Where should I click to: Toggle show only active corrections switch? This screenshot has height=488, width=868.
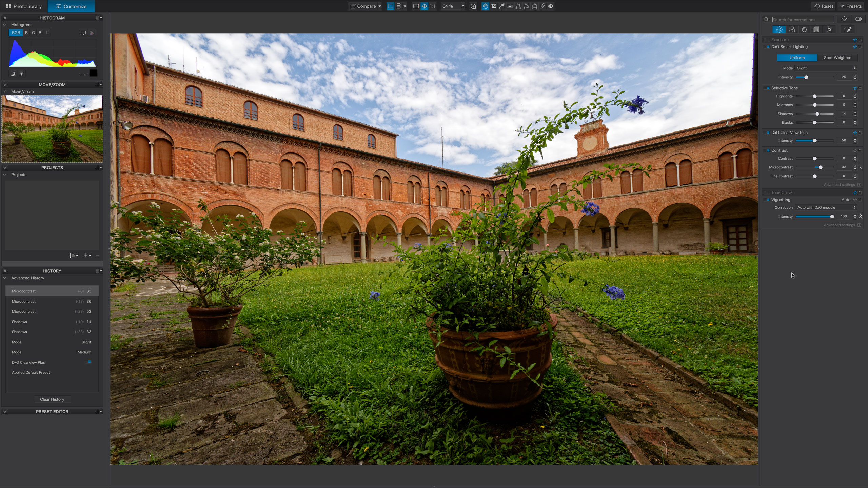858,19
